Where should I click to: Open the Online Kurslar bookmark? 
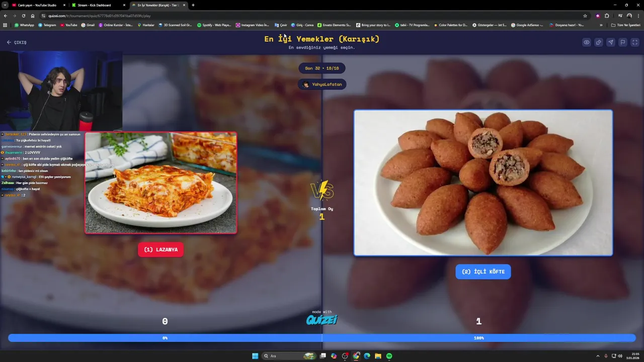click(116, 25)
